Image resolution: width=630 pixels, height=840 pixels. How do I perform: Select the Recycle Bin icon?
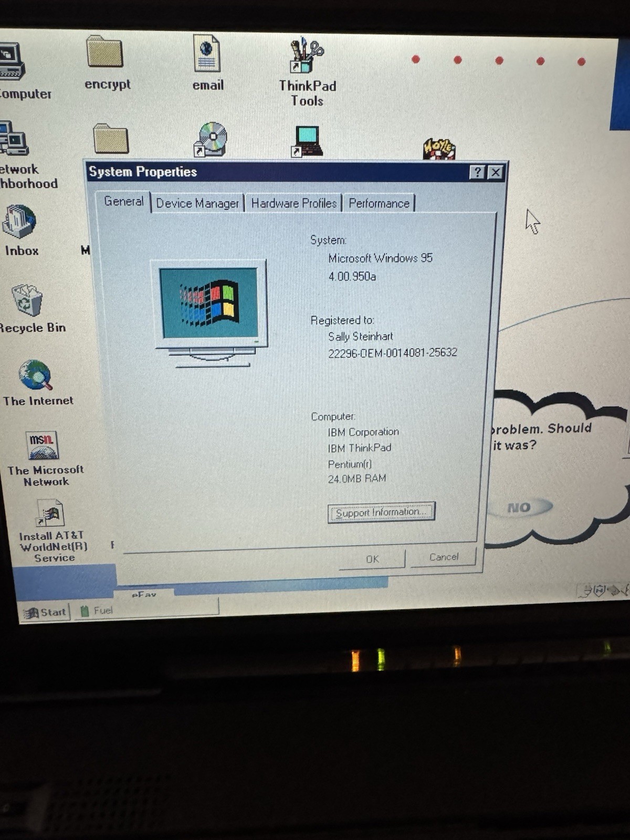(27, 300)
